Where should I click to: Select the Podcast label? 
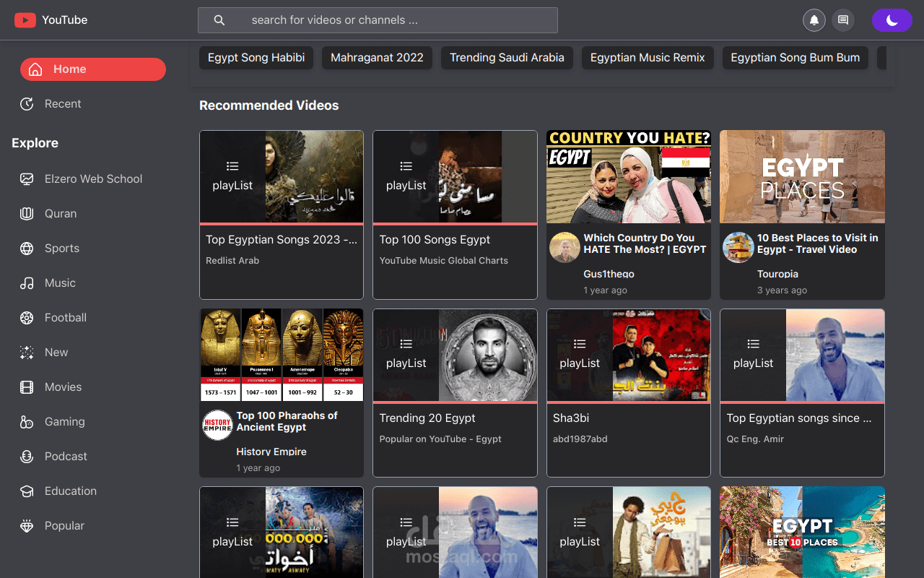(x=66, y=457)
